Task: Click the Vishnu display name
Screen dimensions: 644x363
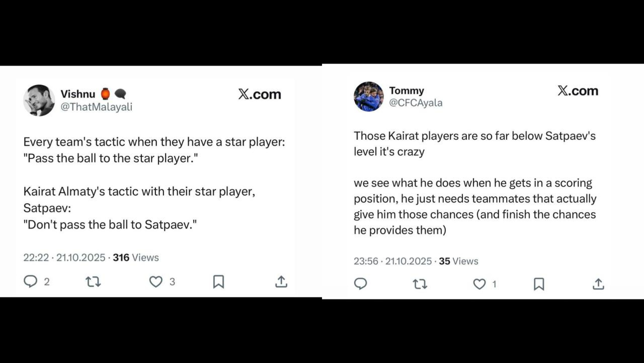Action: point(78,94)
